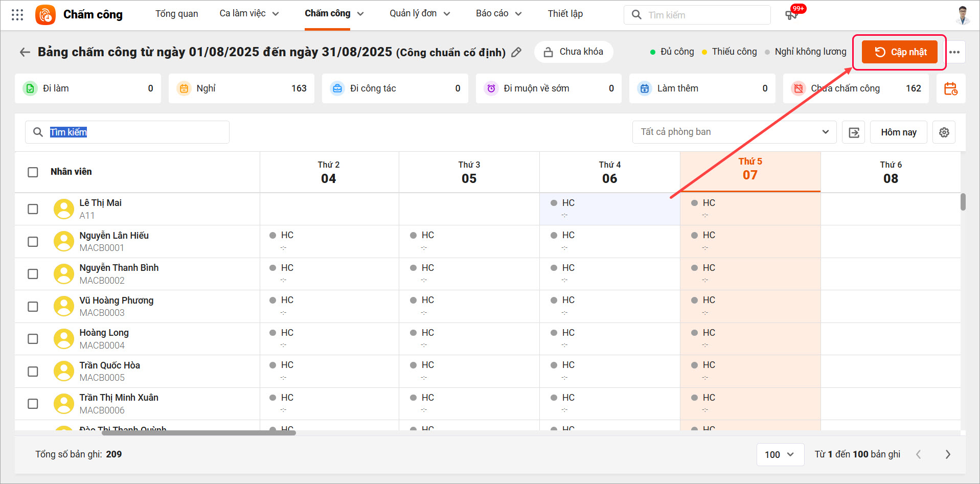Open notifications with the 99+ badge
980x484 pixels.
(792, 14)
